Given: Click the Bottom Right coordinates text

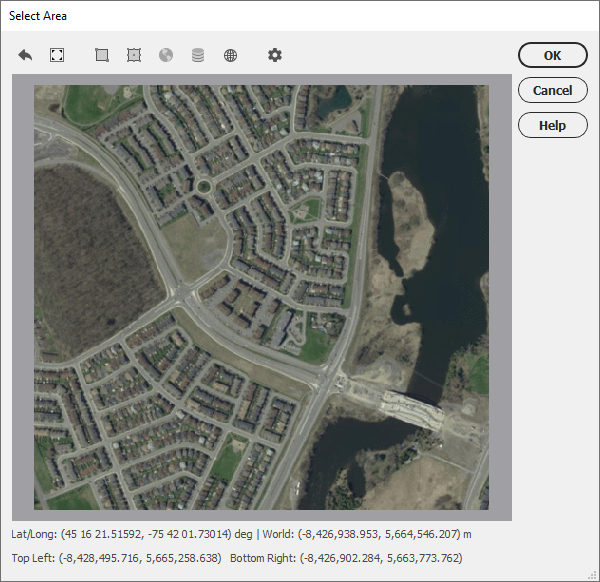Looking at the screenshot, I should [x=346, y=558].
